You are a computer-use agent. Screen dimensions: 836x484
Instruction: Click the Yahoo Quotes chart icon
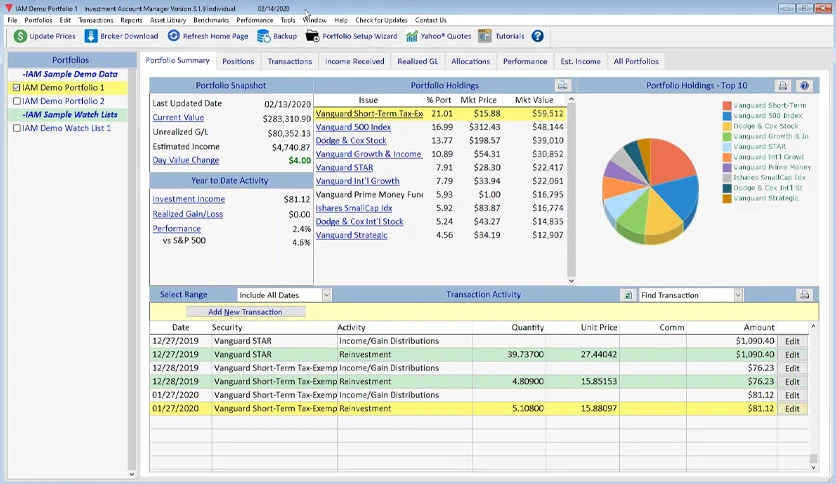click(x=412, y=36)
